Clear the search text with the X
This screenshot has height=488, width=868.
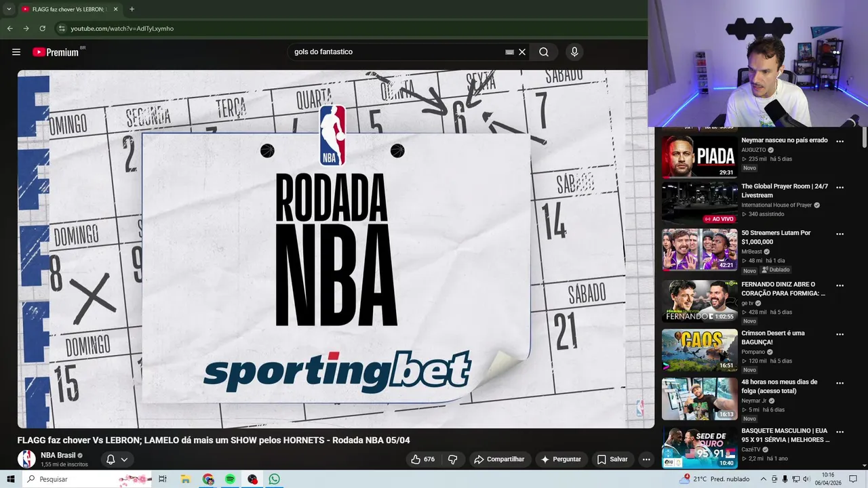click(522, 52)
